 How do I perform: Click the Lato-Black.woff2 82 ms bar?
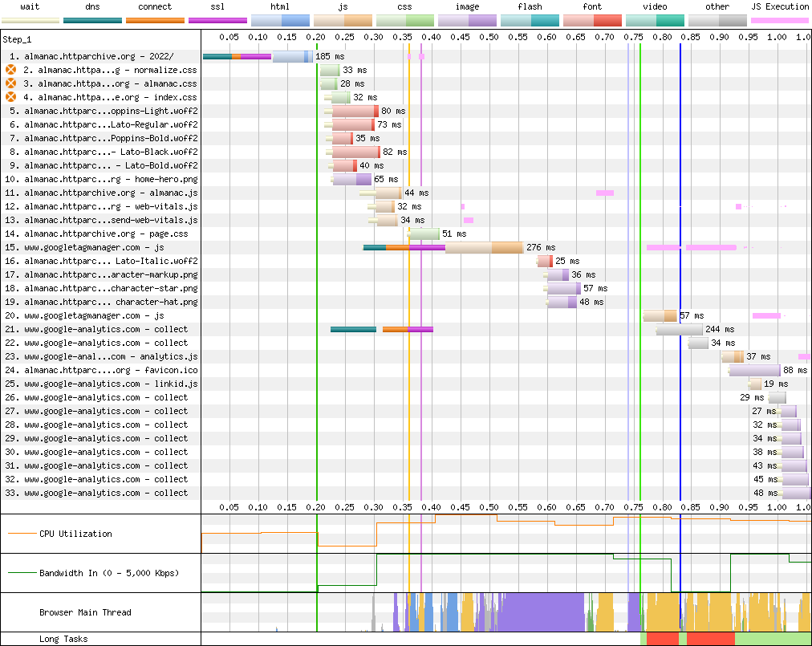[355, 152]
